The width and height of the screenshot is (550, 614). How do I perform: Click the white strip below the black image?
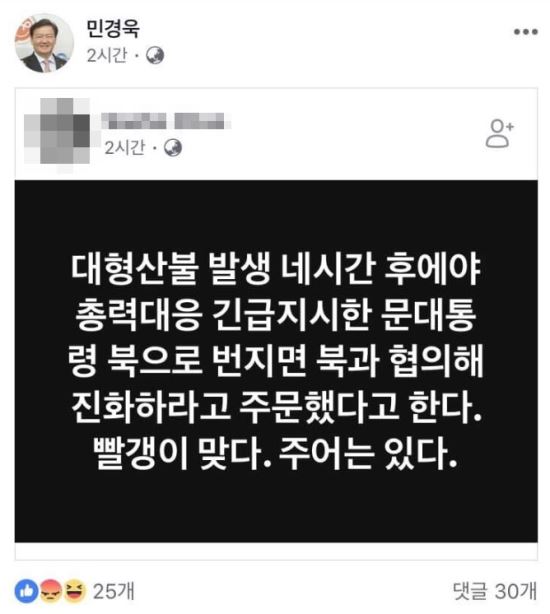coord(276,551)
